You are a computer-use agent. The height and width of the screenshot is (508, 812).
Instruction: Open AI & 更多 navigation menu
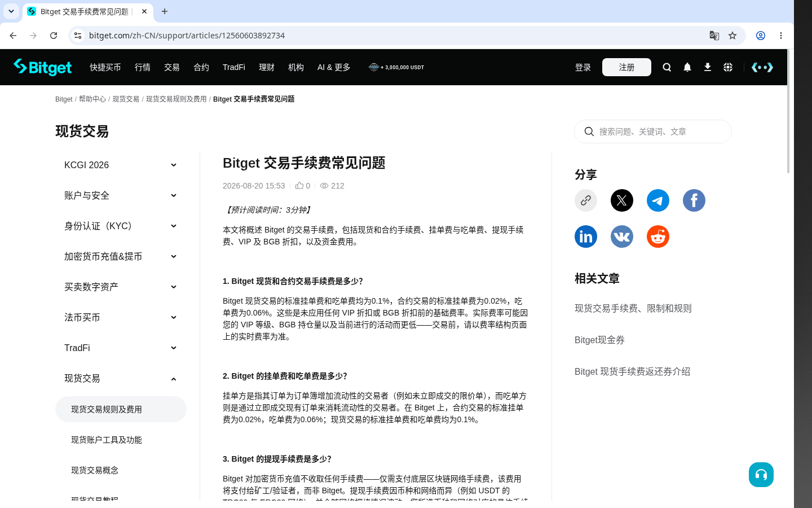334,67
